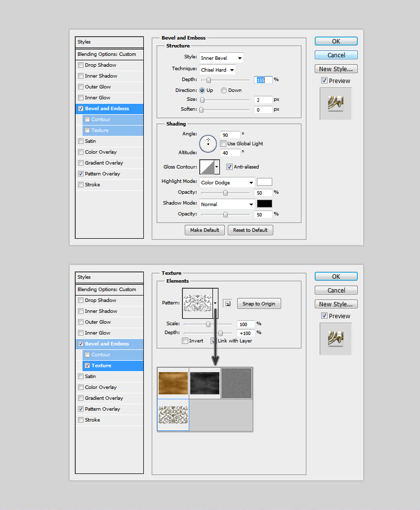420x510 pixels.
Task: Select Stroke row in lower styles list
Action: [109, 420]
